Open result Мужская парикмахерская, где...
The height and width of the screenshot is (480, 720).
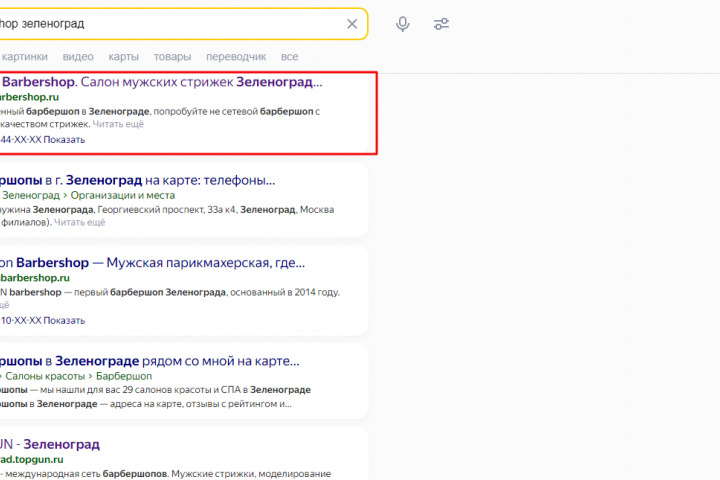tap(152, 263)
